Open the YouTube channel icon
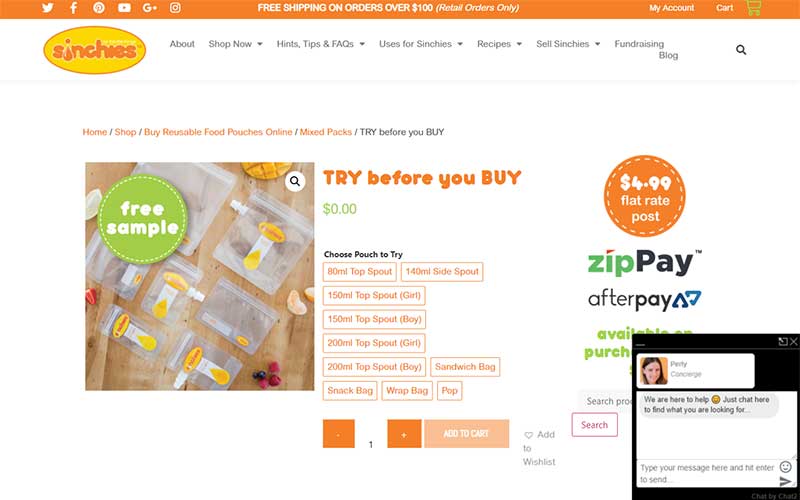The image size is (800, 500). point(124,8)
